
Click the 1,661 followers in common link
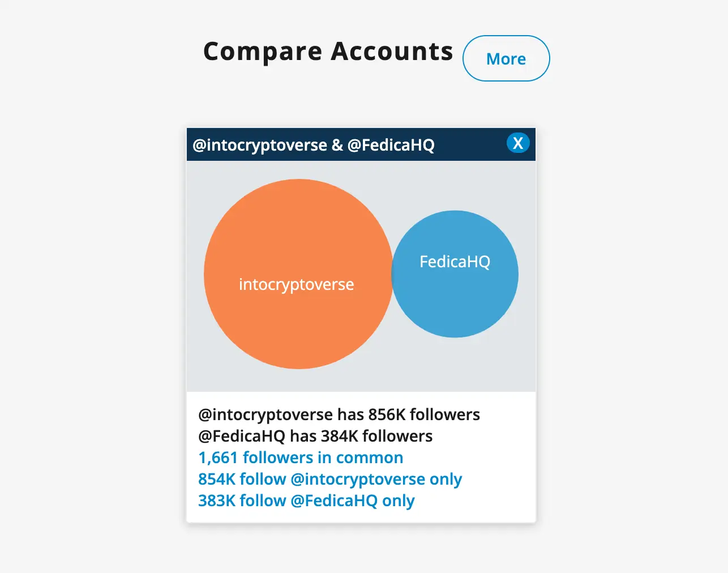tap(301, 457)
